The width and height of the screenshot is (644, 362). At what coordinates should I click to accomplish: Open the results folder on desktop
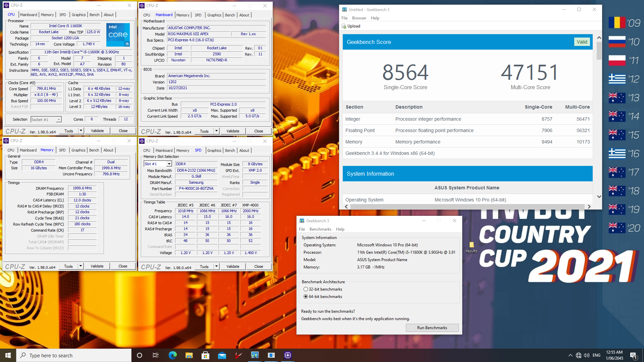coord(471,247)
